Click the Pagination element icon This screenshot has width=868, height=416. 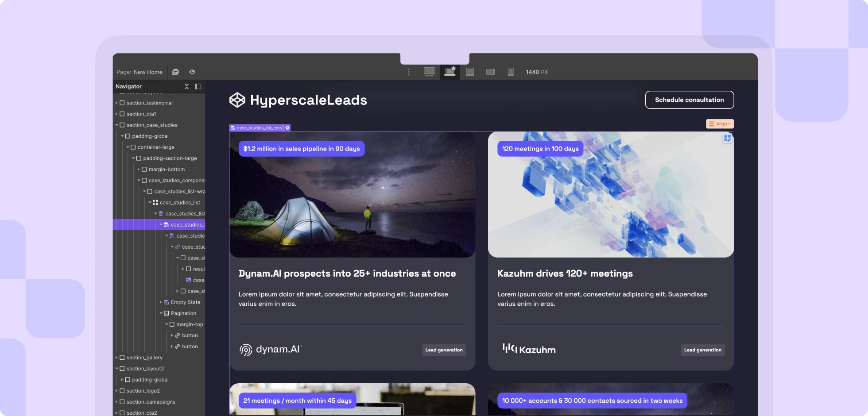[167, 313]
